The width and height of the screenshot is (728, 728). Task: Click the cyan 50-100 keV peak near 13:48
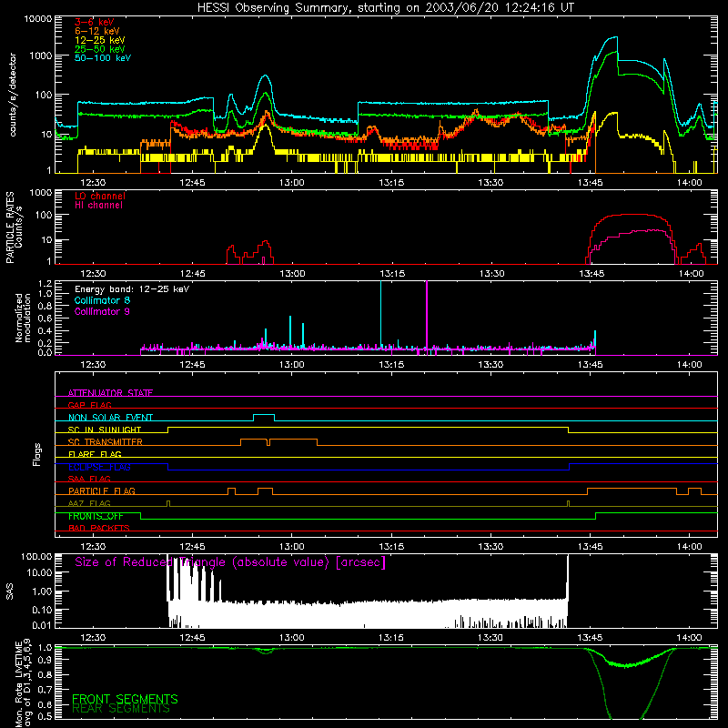613,38
